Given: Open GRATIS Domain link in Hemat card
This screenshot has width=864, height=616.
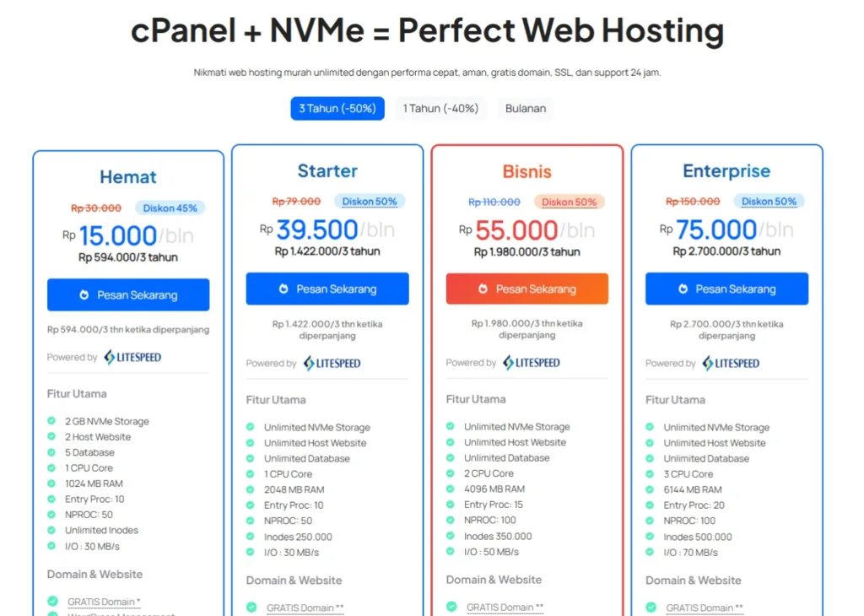Looking at the screenshot, I should click(x=104, y=602).
